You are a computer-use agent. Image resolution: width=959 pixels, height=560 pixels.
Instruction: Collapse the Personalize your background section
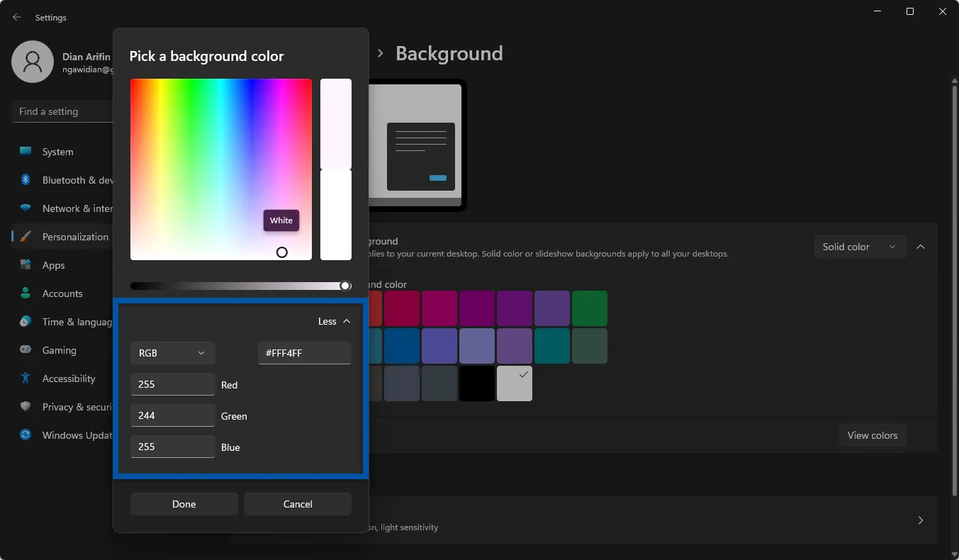click(921, 247)
